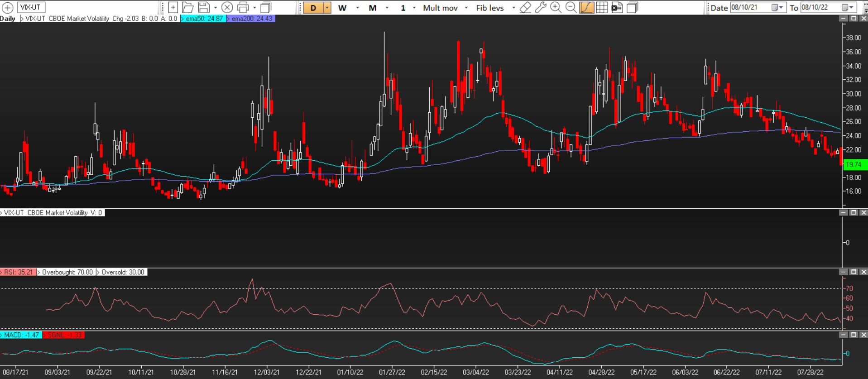
Task: Click the add symbol plus circle icon
Action: (8, 8)
